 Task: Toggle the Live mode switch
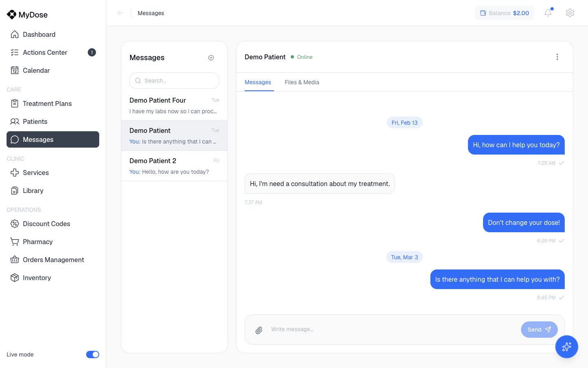coord(93,355)
